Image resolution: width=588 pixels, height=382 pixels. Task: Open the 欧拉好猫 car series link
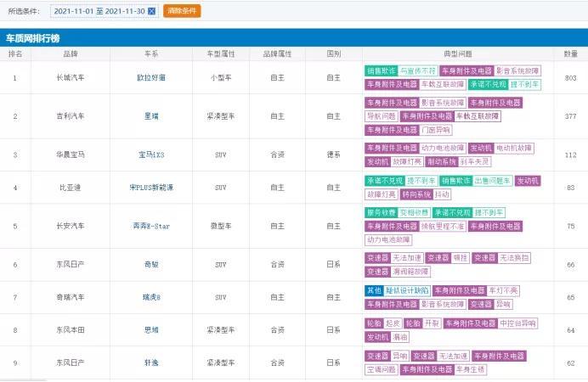tap(151, 78)
